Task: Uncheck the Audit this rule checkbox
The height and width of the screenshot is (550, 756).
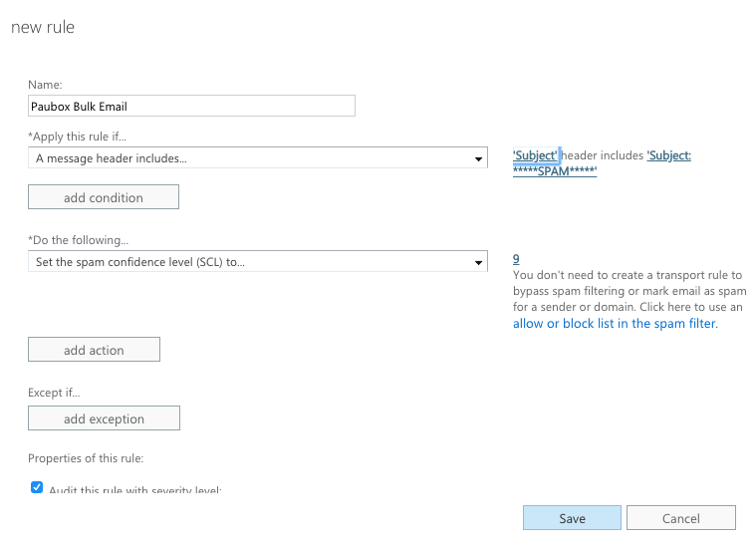Action: pyautogui.click(x=37, y=487)
